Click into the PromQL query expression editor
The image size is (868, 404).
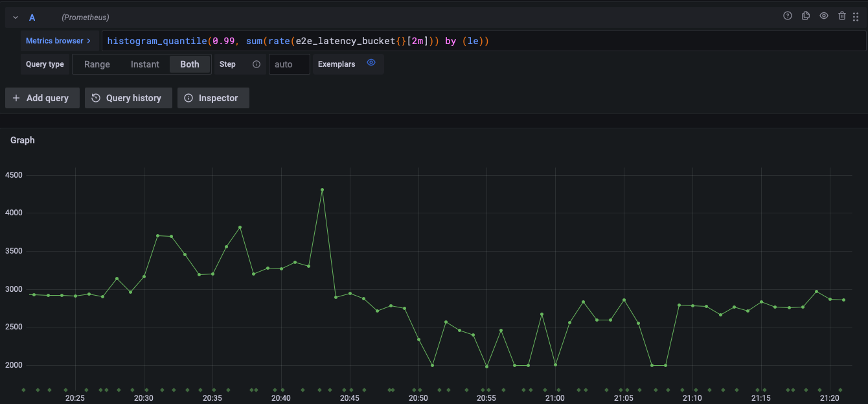[x=484, y=41]
